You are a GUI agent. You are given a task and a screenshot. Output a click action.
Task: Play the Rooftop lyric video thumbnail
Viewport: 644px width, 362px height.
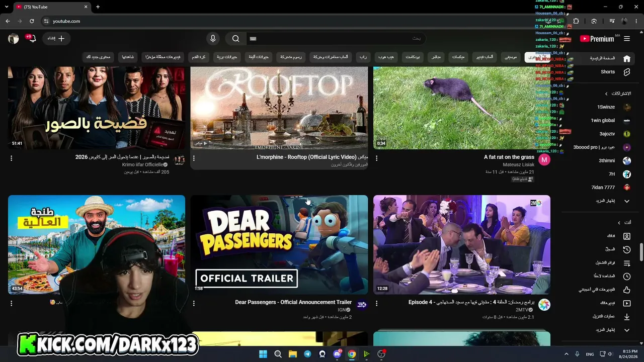279,108
